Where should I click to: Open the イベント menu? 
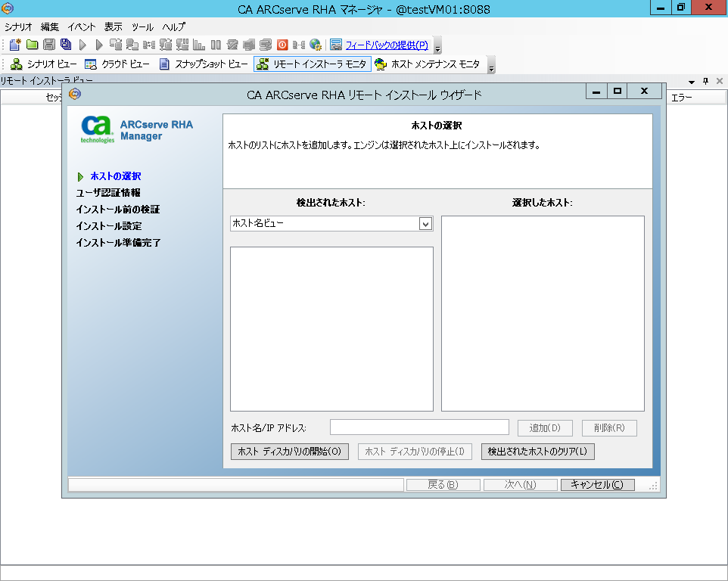82,27
